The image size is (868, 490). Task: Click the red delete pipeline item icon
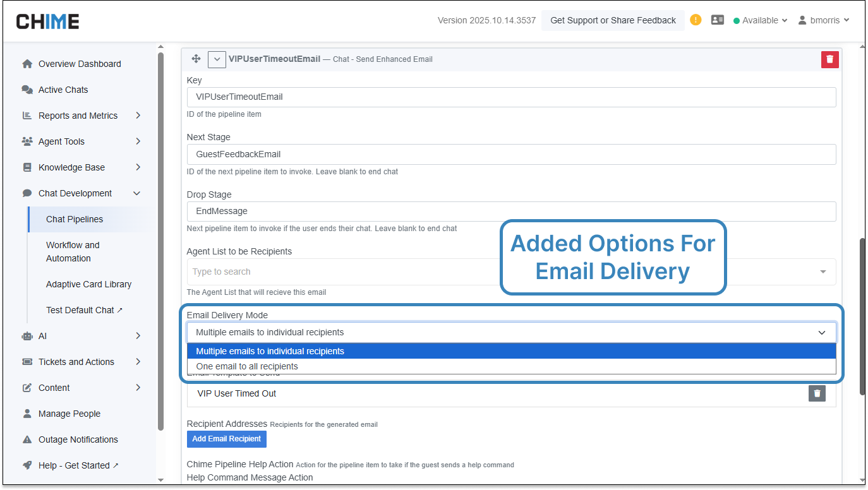click(829, 59)
